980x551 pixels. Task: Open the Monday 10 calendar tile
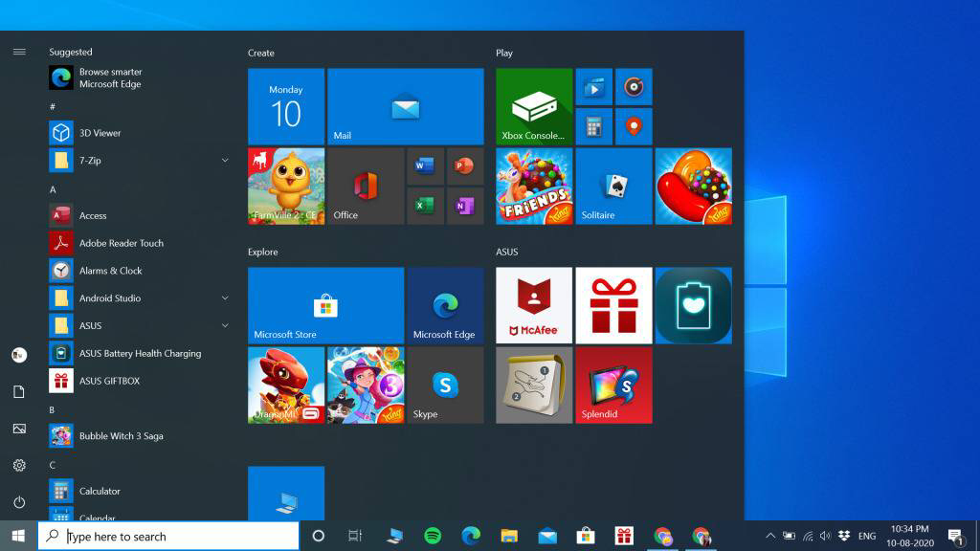click(x=286, y=107)
